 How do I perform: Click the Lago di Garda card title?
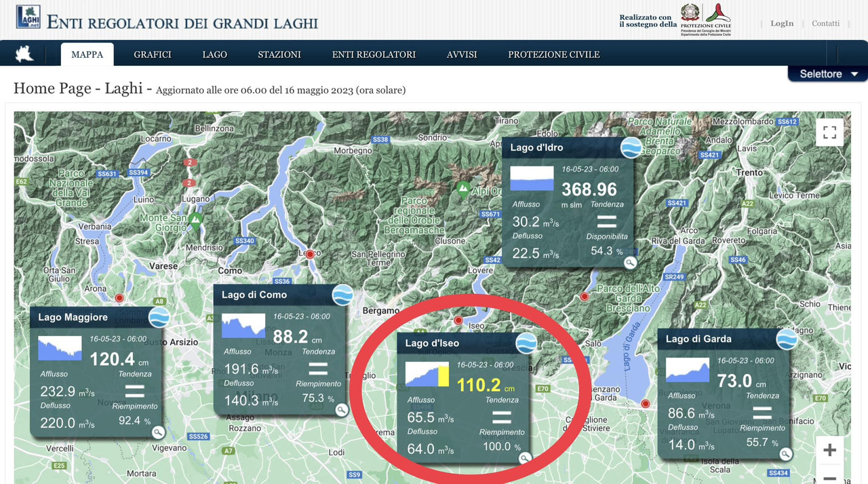coord(698,339)
